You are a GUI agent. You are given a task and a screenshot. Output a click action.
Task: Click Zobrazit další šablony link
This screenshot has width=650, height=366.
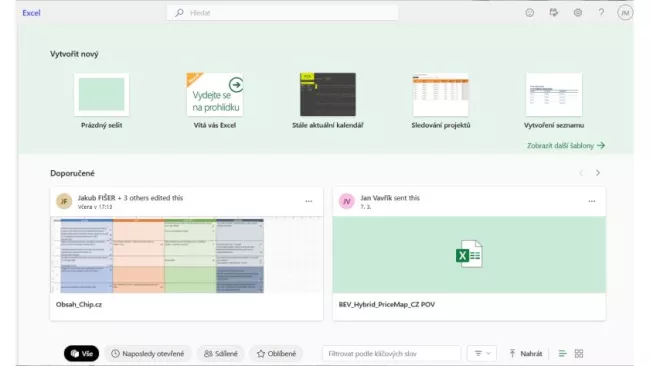click(x=566, y=145)
